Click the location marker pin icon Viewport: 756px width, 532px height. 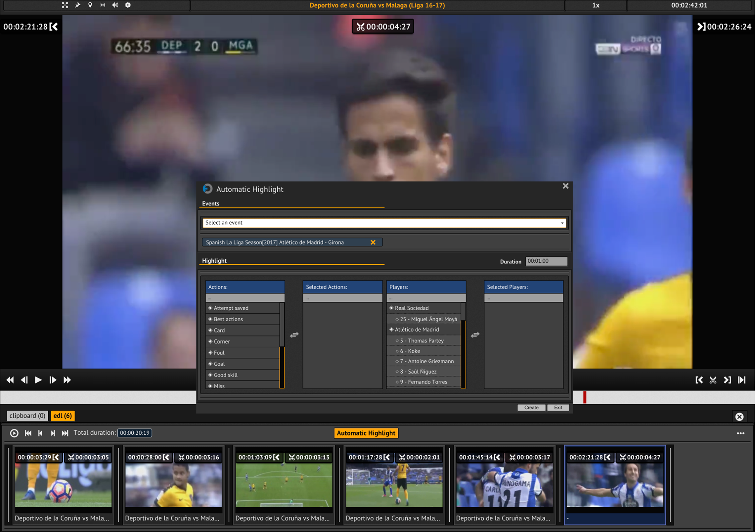[90, 5]
